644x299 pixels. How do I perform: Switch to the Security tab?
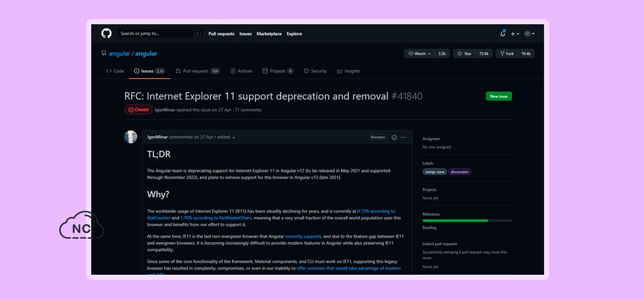(315, 71)
